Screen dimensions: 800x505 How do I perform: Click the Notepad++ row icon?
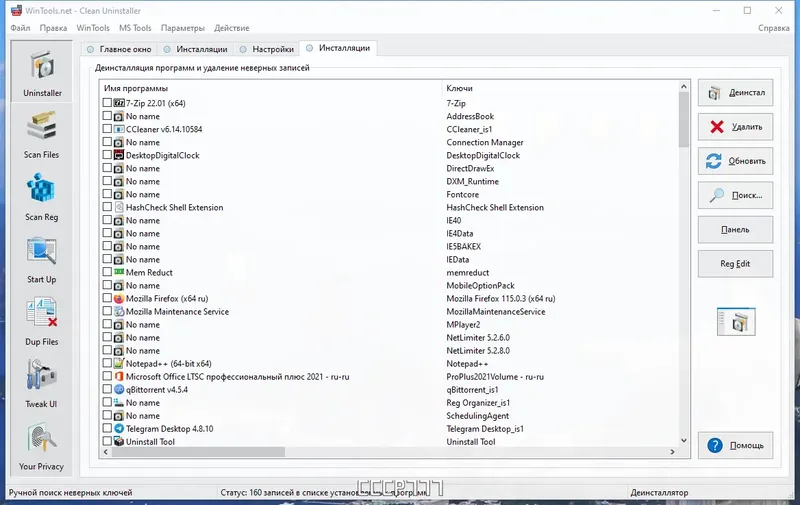coord(118,363)
